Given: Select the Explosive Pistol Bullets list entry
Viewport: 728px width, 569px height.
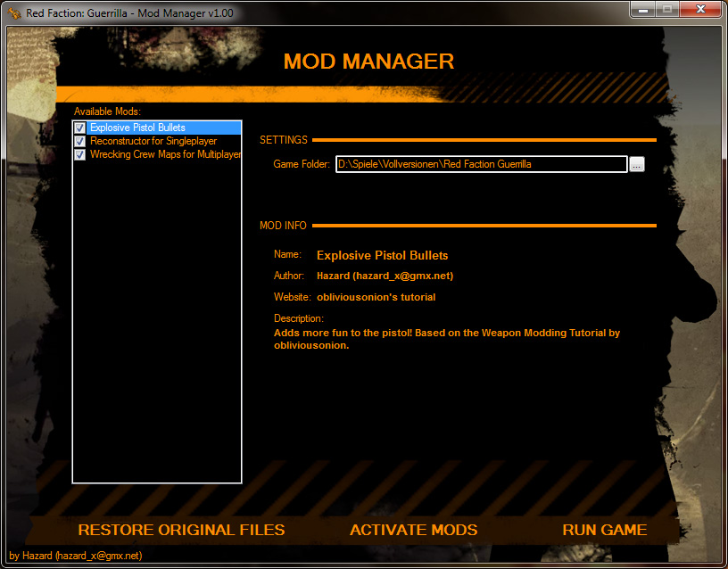Looking at the screenshot, I should pyautogui.click(x=137, y=128).
